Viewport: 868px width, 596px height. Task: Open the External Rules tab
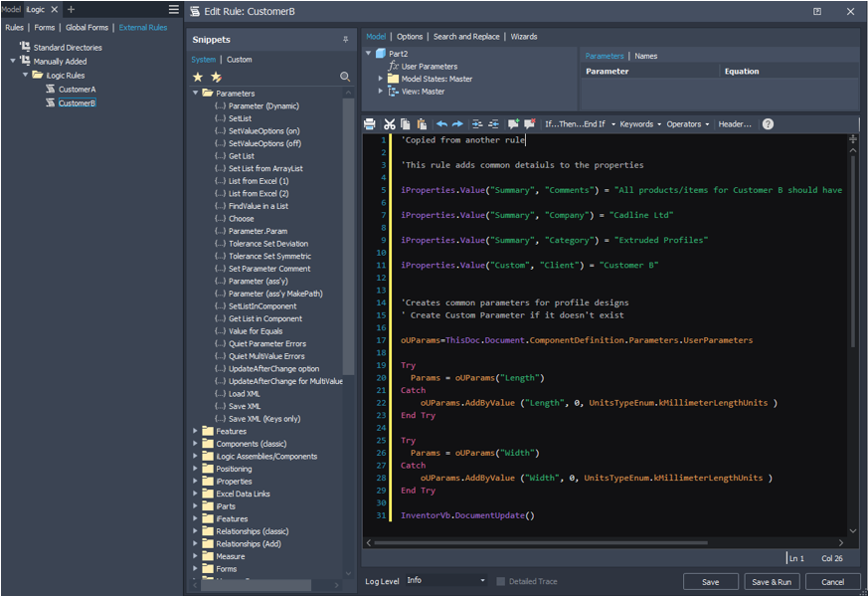click(x=143, y=27)
